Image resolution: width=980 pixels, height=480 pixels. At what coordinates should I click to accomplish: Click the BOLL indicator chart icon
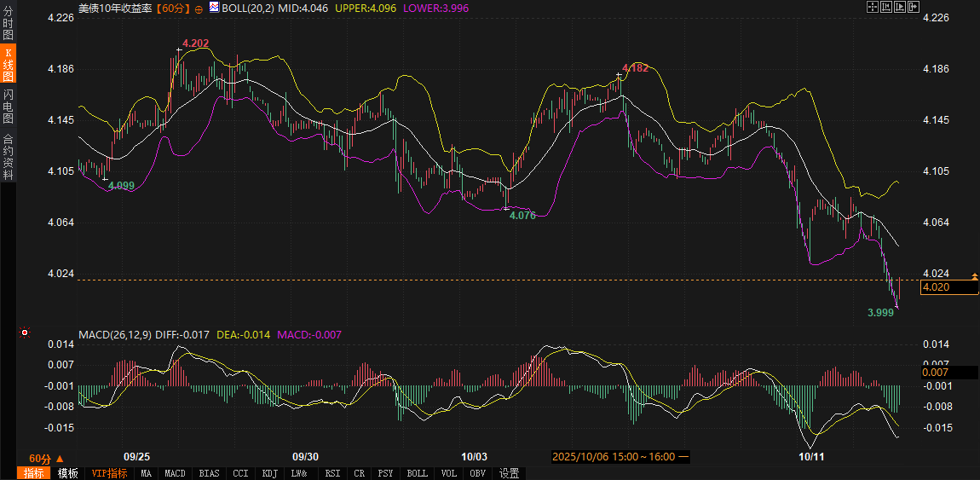214,7
